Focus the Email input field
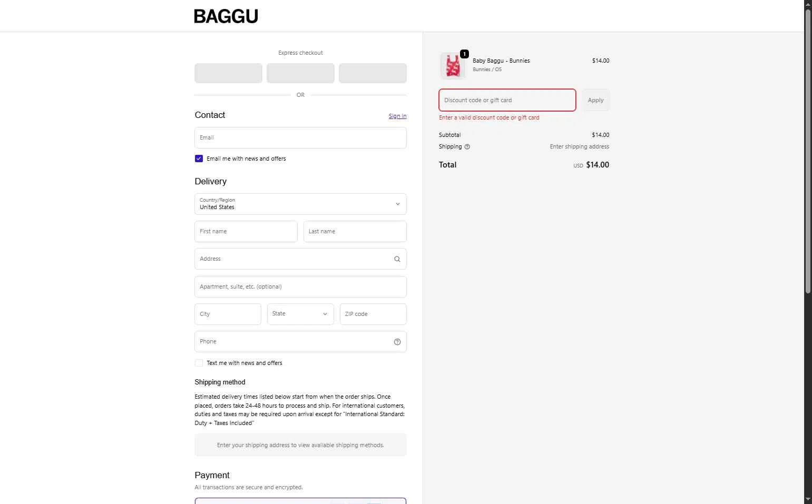The width and height of the screenshot is (812, 504). (300, 138)
